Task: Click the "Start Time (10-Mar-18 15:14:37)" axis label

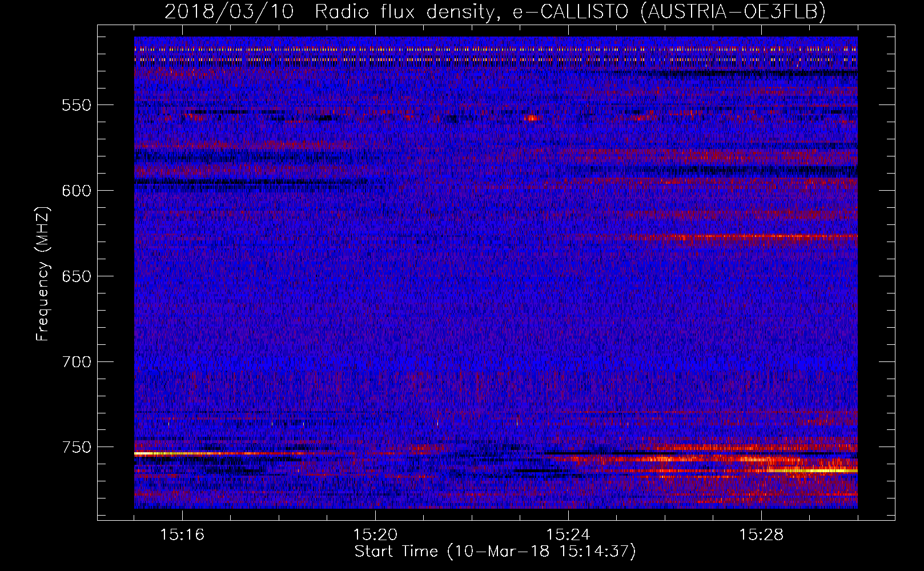Action: coord(495,552)
